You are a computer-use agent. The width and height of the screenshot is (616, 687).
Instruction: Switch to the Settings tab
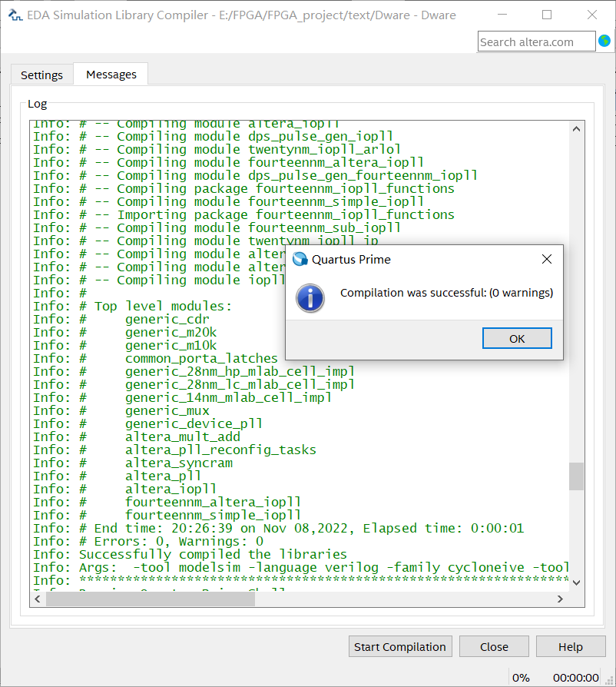coord(41,75)
